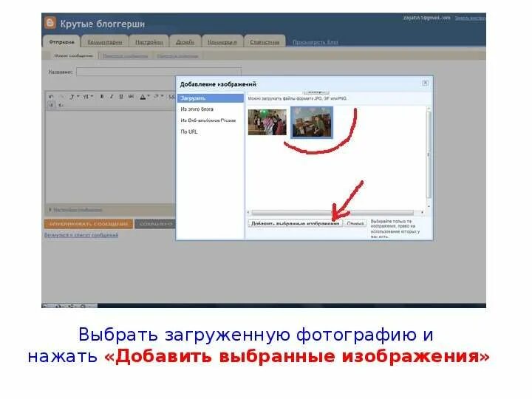
Task: Click the Отмена button in dialog
Action: click(x=355, y=224)
